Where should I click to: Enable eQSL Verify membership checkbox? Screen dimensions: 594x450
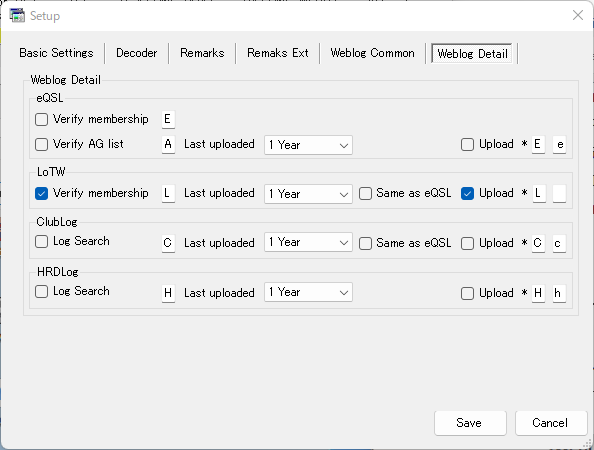click(x=41, y=119)
